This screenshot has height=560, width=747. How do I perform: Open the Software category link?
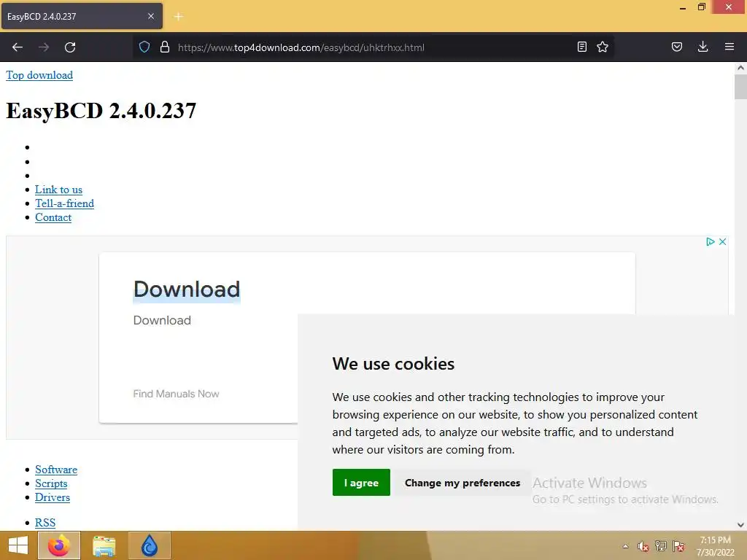[x=55, y=470]
